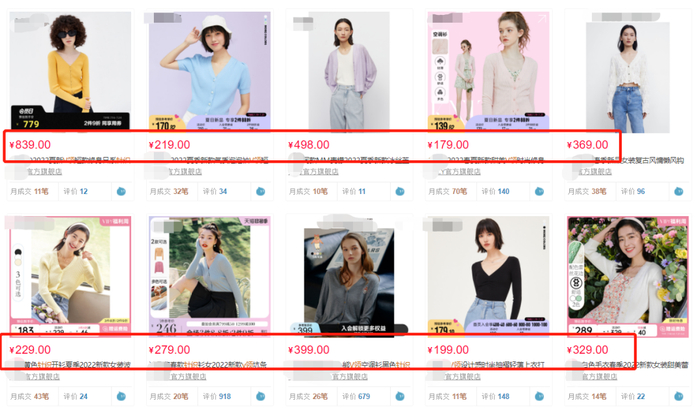Open 评价 140 reviews link
This screenshot has width=700, height=414.
point(495,192)
